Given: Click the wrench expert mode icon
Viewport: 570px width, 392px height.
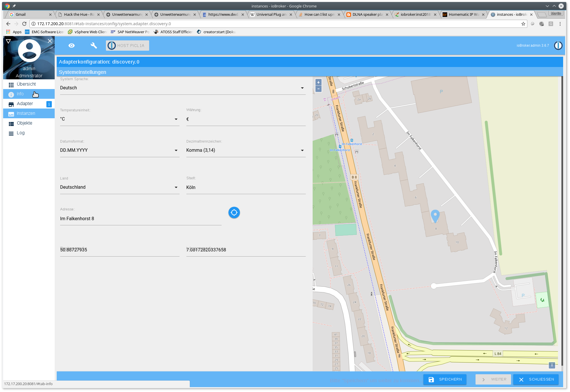Looking at the screenshot, I should 94,46.
